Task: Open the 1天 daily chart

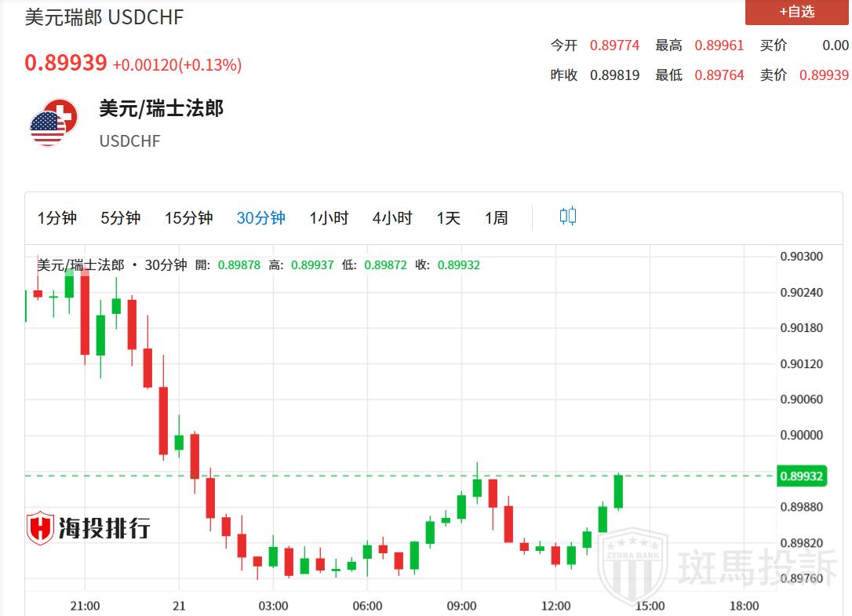Action: [x=449, y=218]
